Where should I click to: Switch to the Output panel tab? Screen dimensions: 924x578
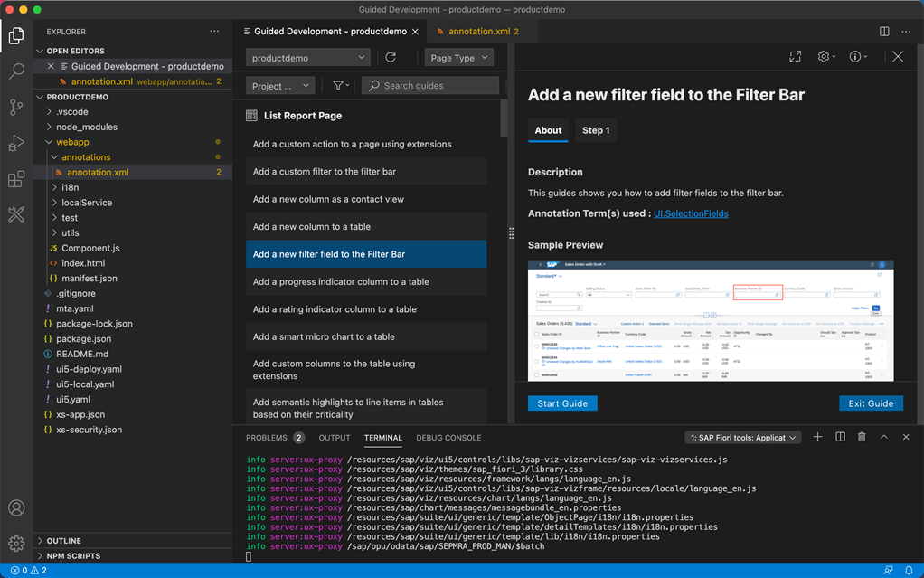click(x=335, y=438)
